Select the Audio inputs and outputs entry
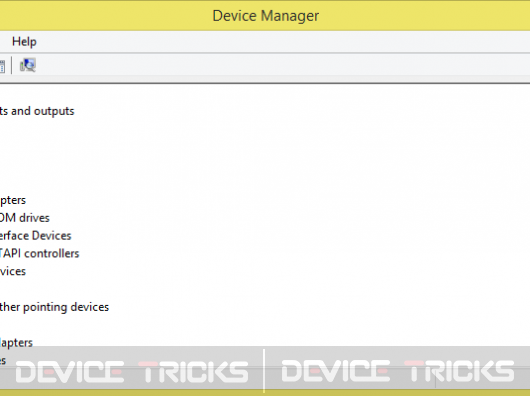530x396 pixels. click(x=37, y=111)
